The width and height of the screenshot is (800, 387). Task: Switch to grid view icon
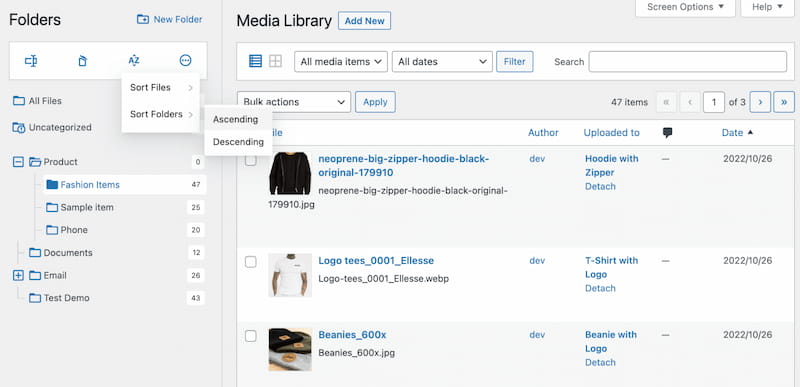(276, 61)
